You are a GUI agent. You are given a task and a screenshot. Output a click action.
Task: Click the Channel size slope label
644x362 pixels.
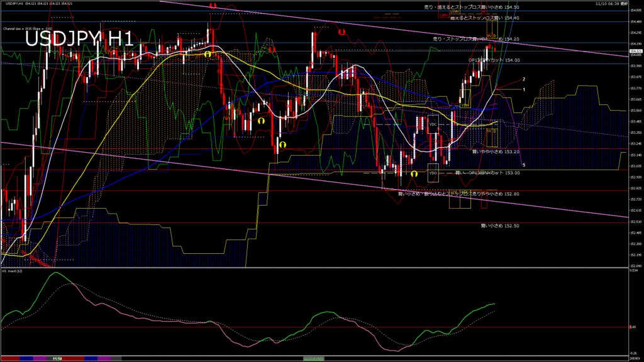26,28
